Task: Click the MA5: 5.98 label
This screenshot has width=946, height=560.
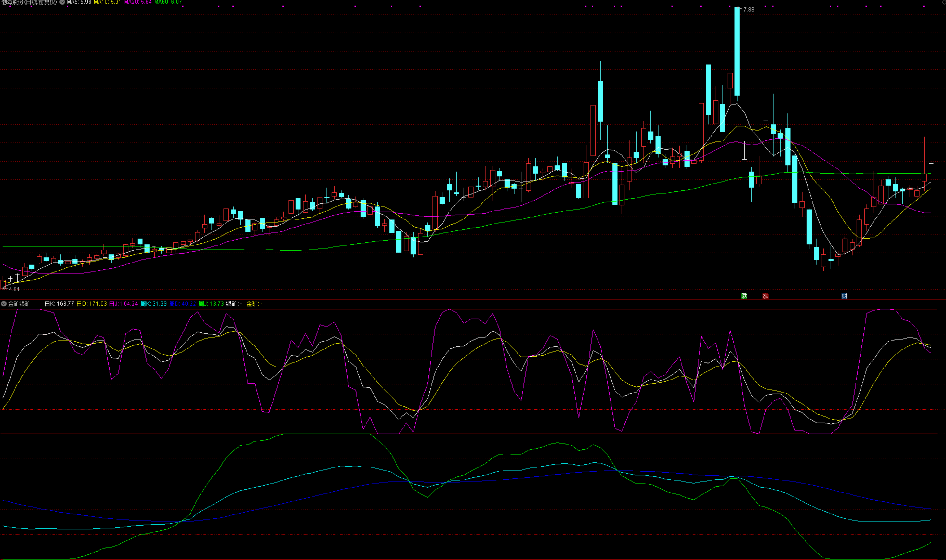Action: (79, 2)
